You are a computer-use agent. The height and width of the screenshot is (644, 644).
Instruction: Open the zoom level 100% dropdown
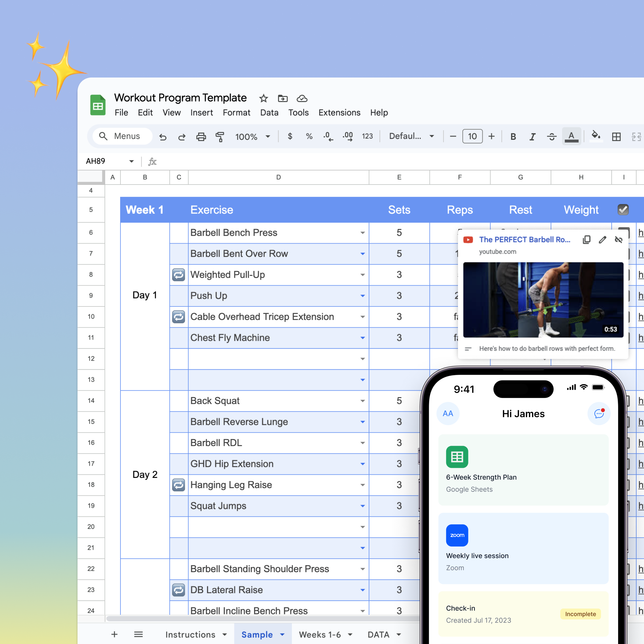253,137
